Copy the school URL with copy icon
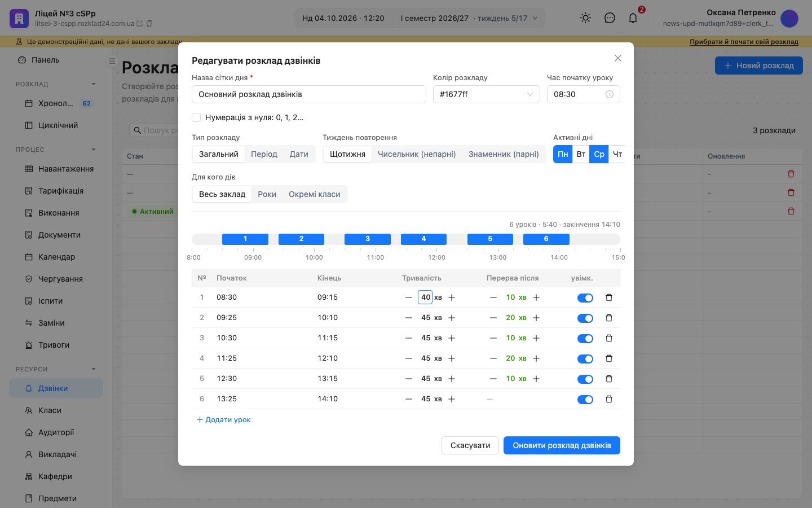The image size is (812, 508). 149,24
